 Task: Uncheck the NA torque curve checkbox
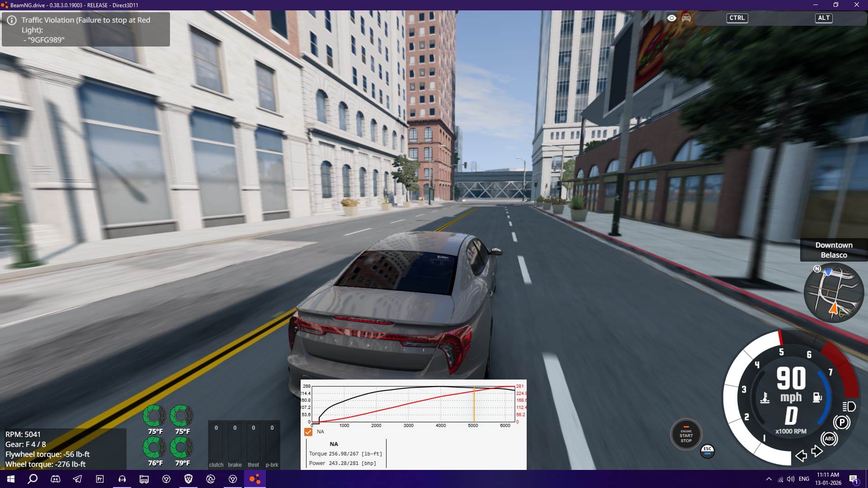(x=308, y=432)
